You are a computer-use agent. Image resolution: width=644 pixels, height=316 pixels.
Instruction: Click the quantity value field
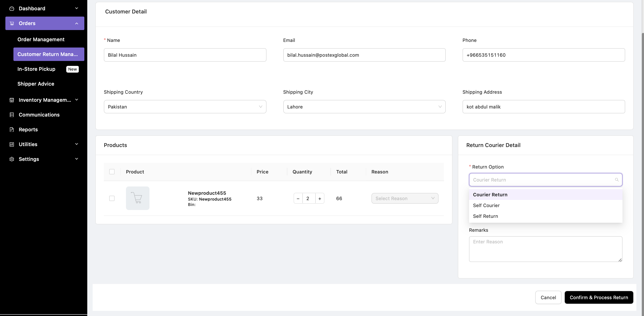coord(309,198)
